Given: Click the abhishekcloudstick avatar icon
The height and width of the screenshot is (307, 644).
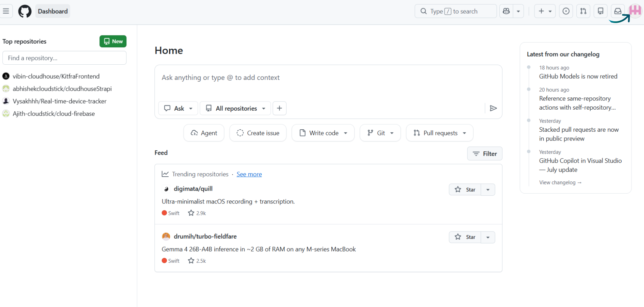Looking at the screenshot, I should [6, 89].
